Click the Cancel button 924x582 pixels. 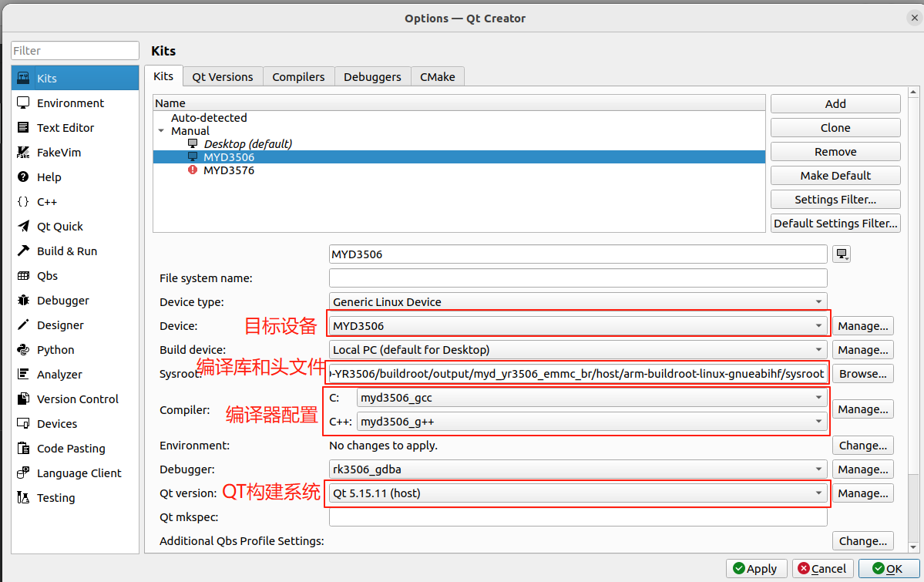coord(822,568)
